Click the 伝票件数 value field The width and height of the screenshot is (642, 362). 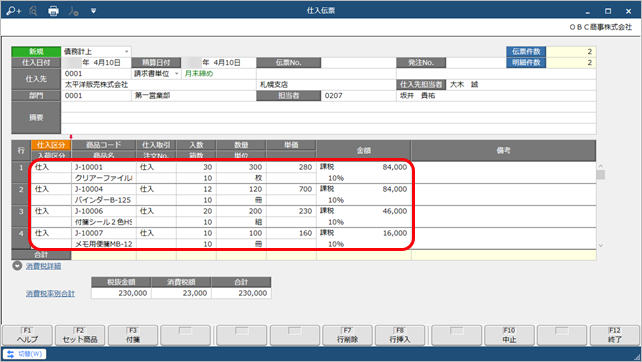pyautogui.click(x=571, y=52)
